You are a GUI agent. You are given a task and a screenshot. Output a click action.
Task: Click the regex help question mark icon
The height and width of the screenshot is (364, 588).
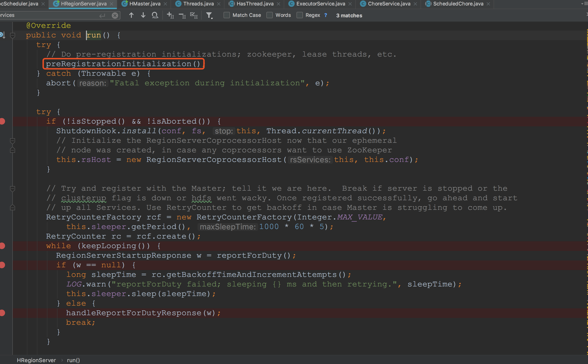(326, 15)
